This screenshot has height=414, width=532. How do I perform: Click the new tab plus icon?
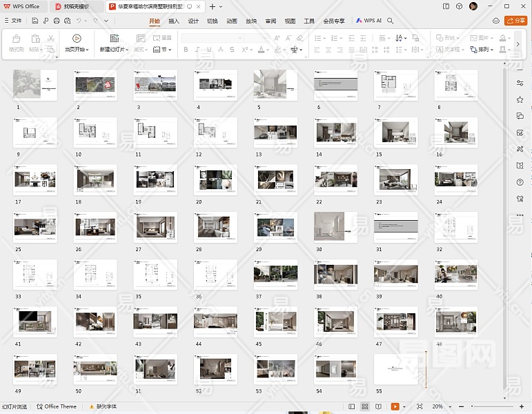[212, 6]
